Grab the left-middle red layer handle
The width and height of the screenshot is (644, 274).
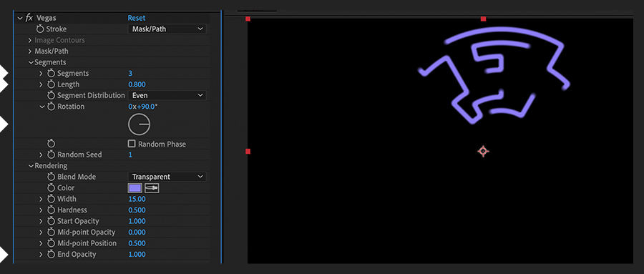point(248,152)
